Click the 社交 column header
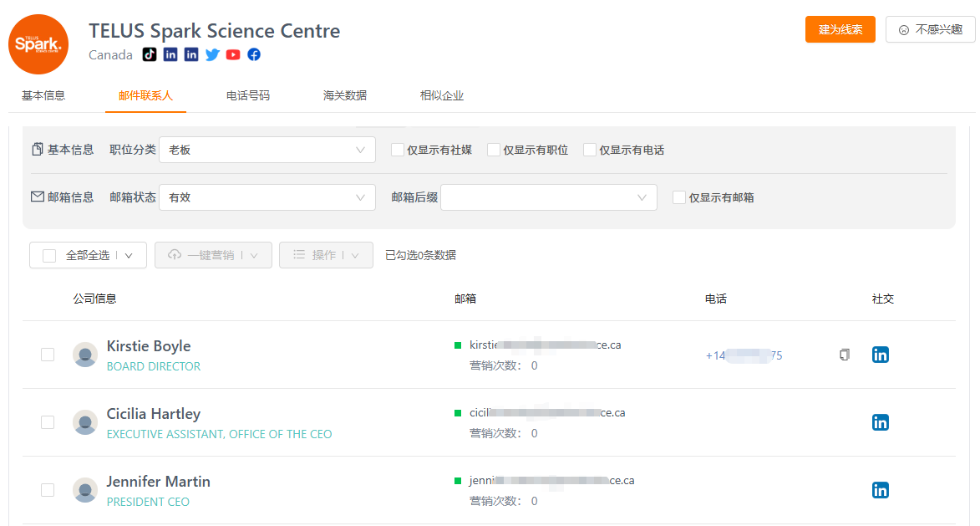Screen dimensions: 980x526 pyautogui.click(x=882, y=299)
